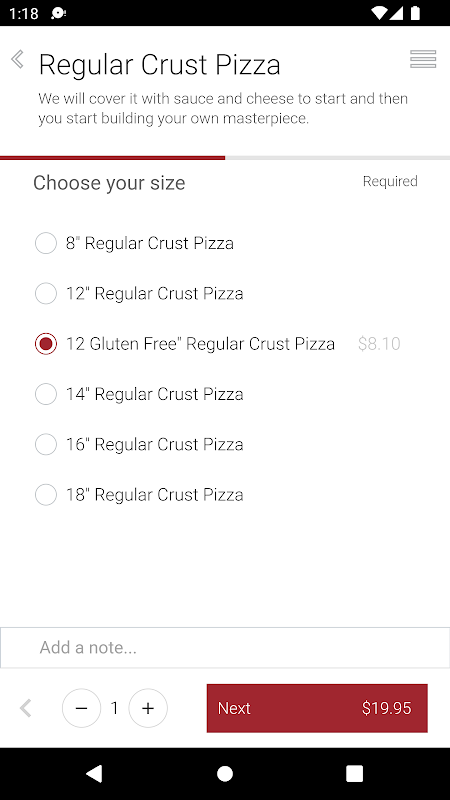Click the Next $19.95 button
450x800 pixels.
[317, 708]
